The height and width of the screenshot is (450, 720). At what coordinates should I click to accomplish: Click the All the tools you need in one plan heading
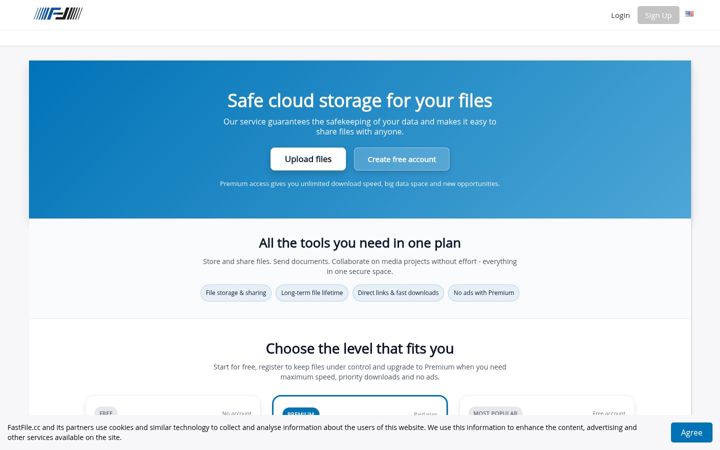click(x=360, y=242)
